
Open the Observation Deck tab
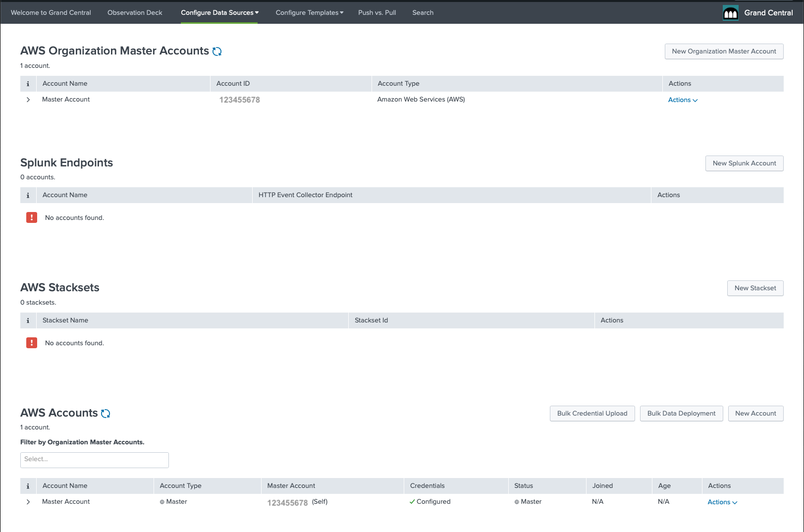135,13
